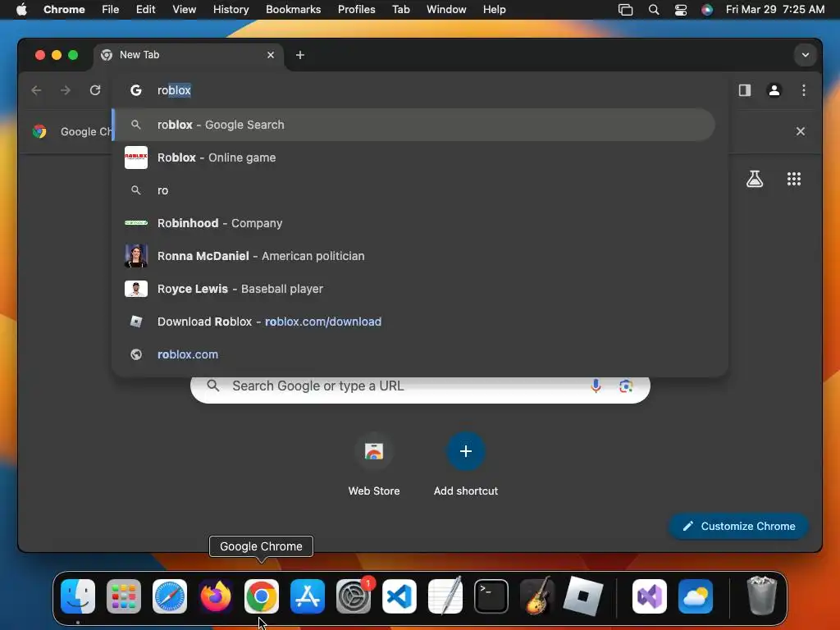840x630 pixels.
Task: Open Control Center in the menu bar
Action: click(681, 10)
